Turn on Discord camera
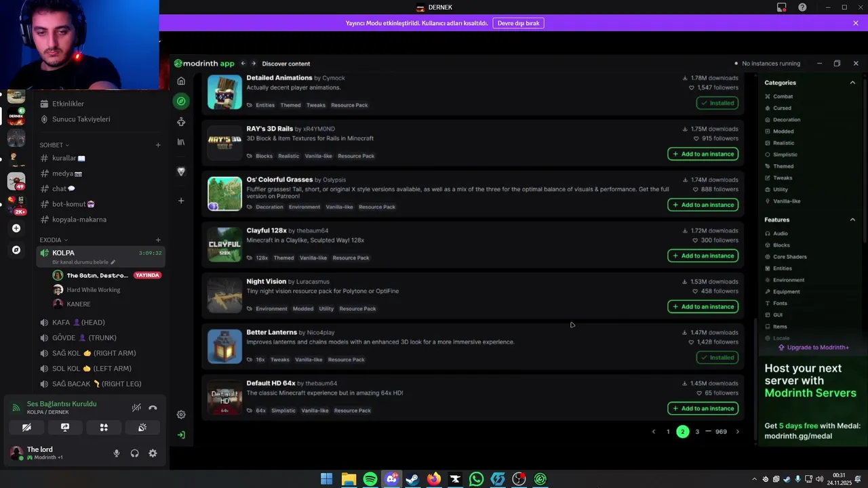The image size is (868, 488). point(26,428)
